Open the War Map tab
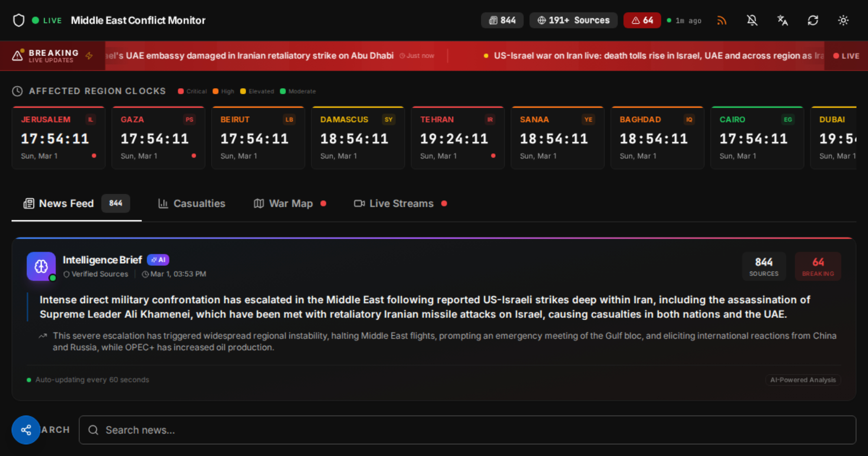 pos(289,203)
